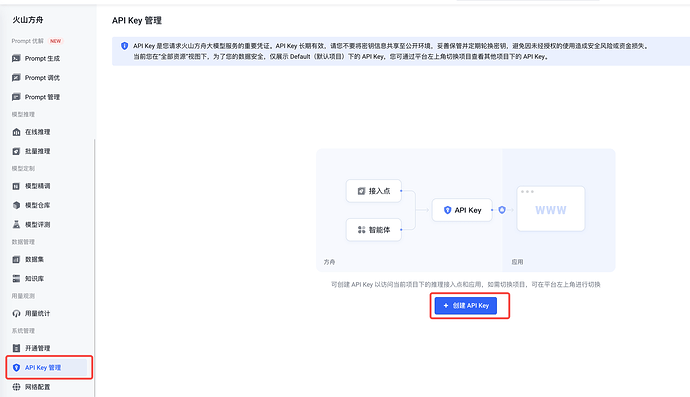Click the API Key node in diagram

[462, 210]
